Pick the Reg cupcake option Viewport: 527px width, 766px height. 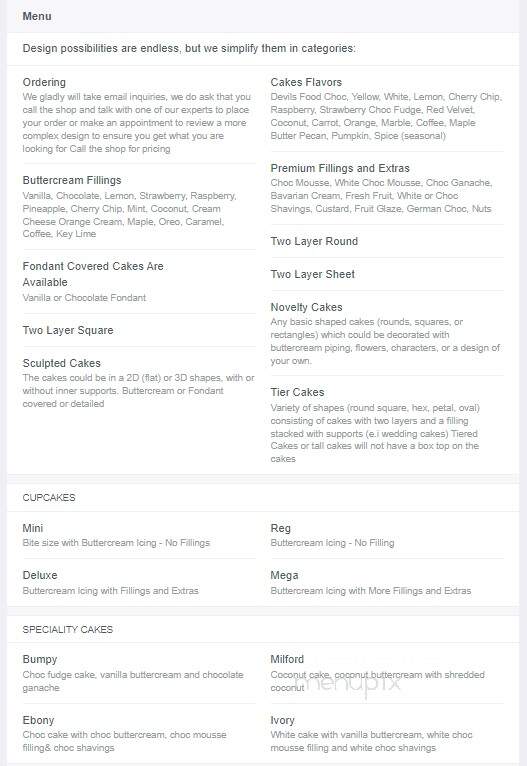click(280, 528)
